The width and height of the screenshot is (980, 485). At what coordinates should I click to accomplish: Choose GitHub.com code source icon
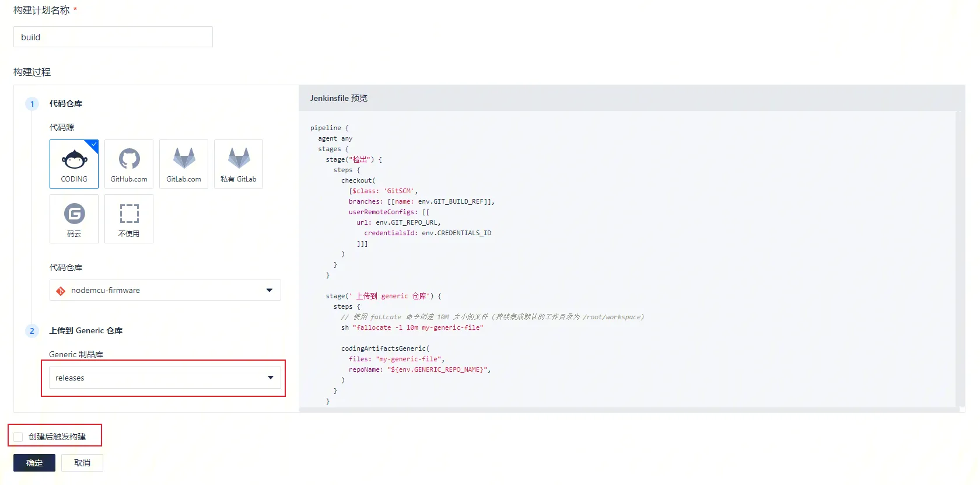129,164
